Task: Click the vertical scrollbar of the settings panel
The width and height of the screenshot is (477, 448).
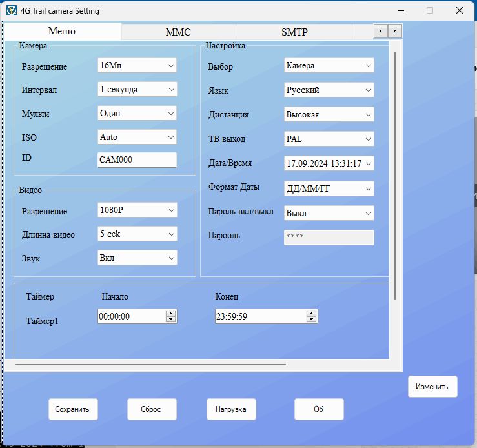Action: (x=395, y=174)
